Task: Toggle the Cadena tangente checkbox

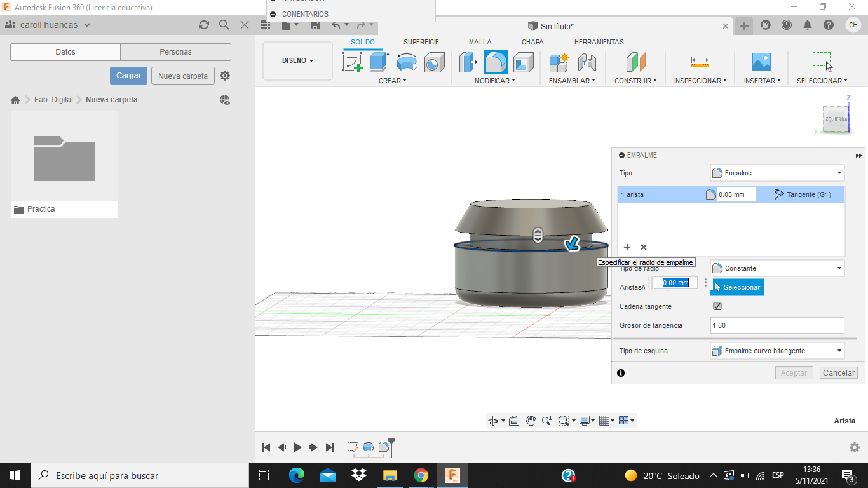Action: (x=717, y=306)
